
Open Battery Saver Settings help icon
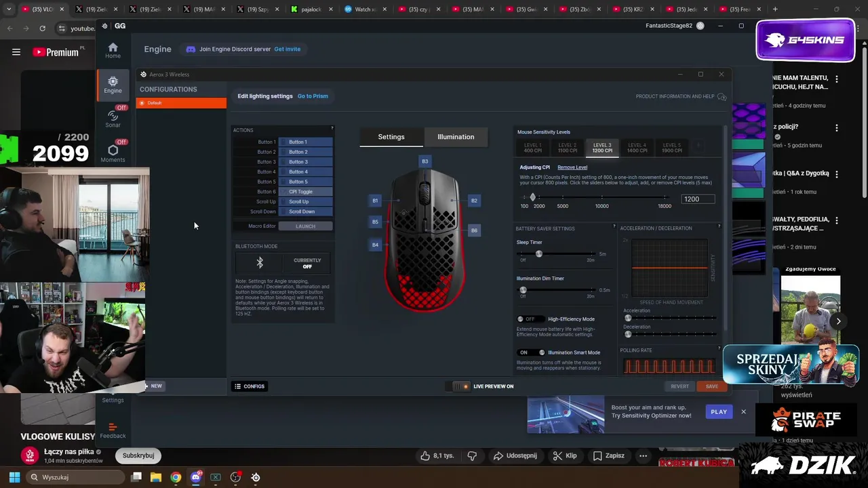pyautogui.click(x=614, y=226)
